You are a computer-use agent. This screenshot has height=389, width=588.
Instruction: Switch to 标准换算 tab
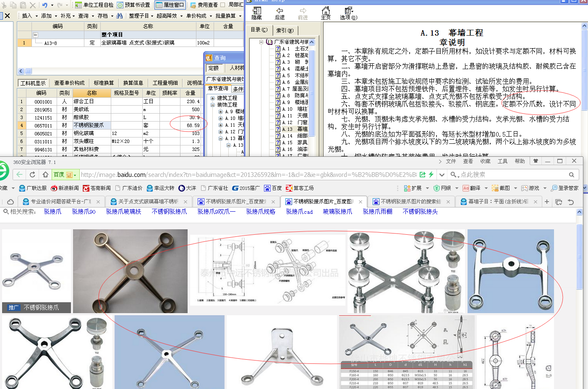pos(104,83)
